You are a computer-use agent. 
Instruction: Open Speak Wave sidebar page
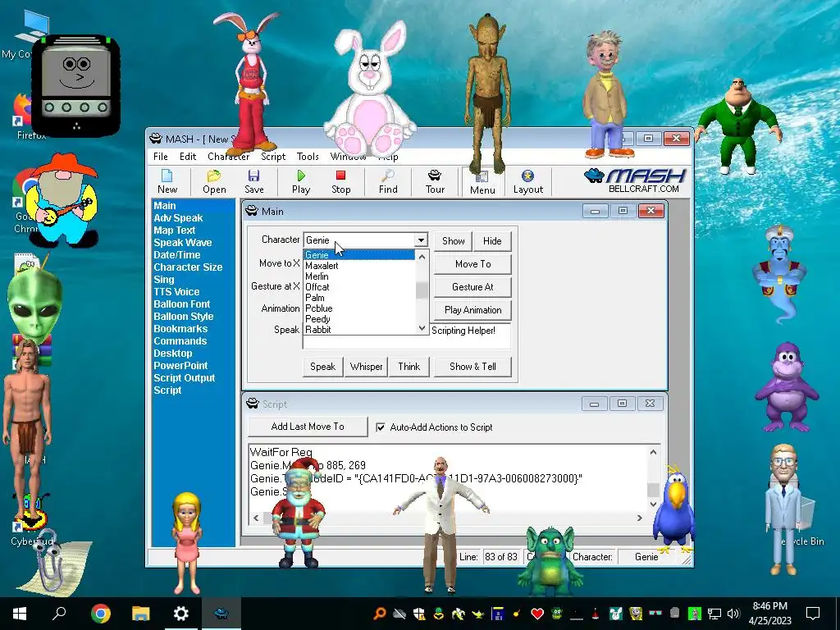183,243
